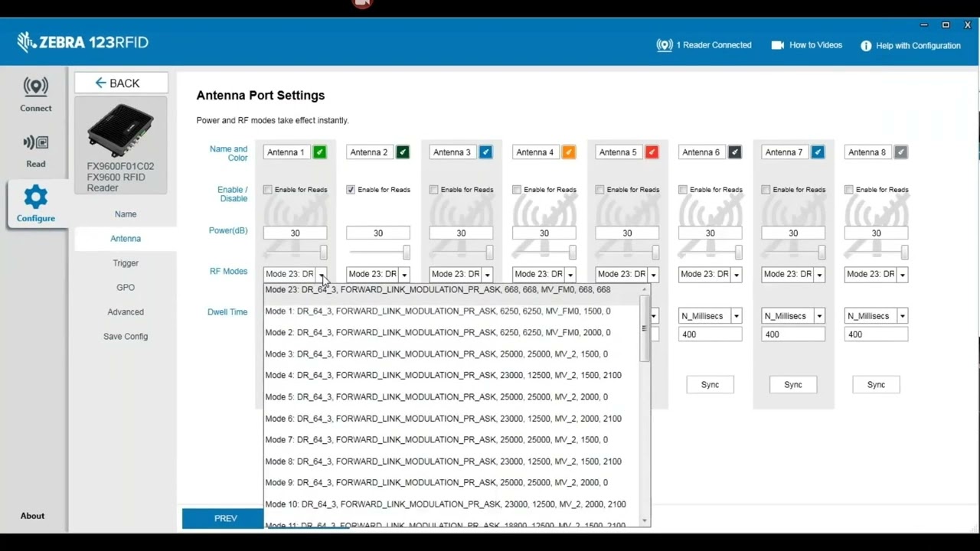Open the Read section in sidebar
The image size is (980, 551).
click(35, 151)
